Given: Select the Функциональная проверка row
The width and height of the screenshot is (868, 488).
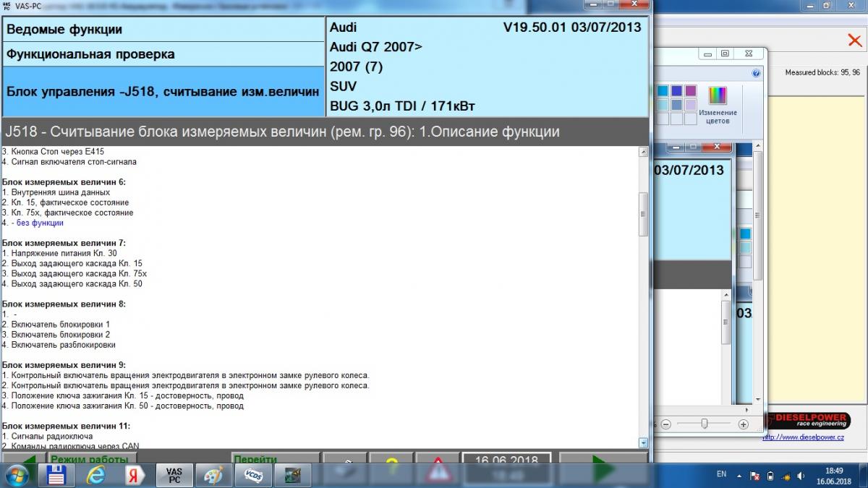Looking at the screenshot, I should click(x=163, y=55).
